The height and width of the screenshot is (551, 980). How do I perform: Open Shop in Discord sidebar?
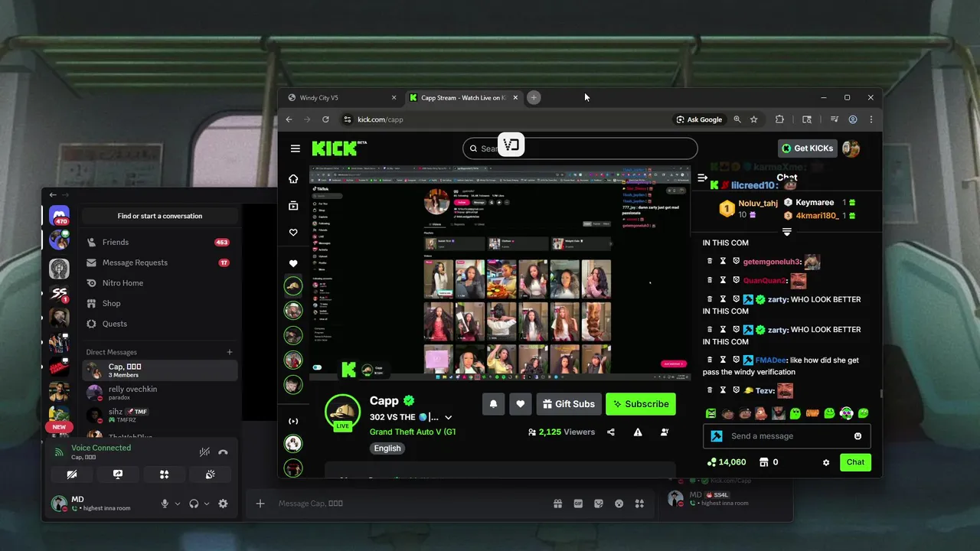tap(159, 303)
